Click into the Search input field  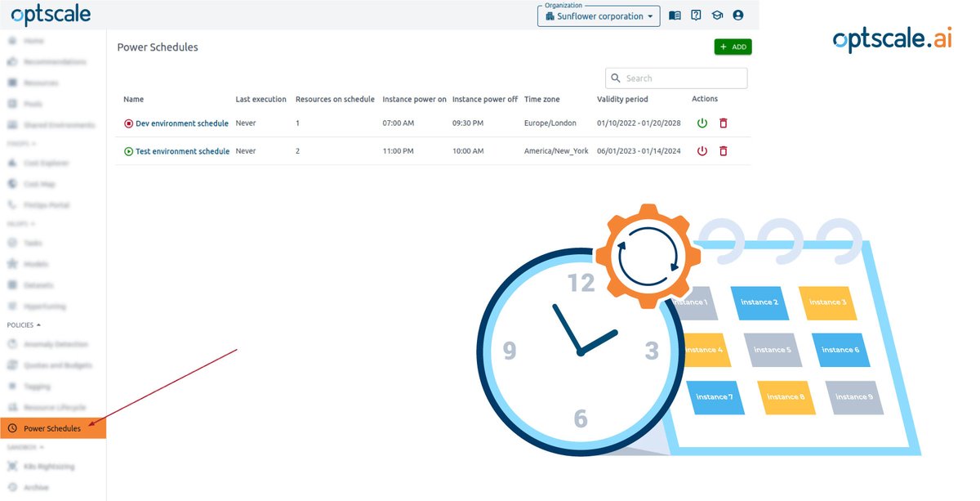coord(676,78)
